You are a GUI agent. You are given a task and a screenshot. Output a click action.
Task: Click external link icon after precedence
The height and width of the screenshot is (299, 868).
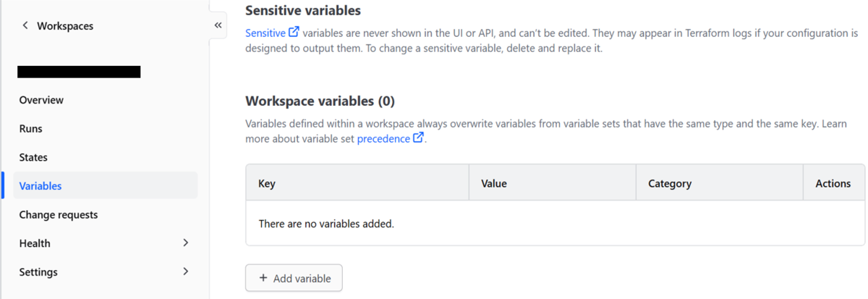click(x=418, y=138)
